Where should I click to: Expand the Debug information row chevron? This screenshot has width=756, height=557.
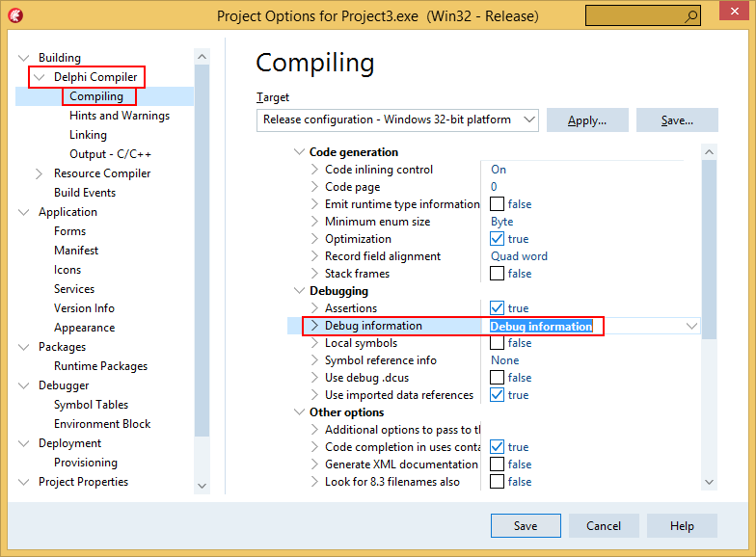click(x=314, y=326)
